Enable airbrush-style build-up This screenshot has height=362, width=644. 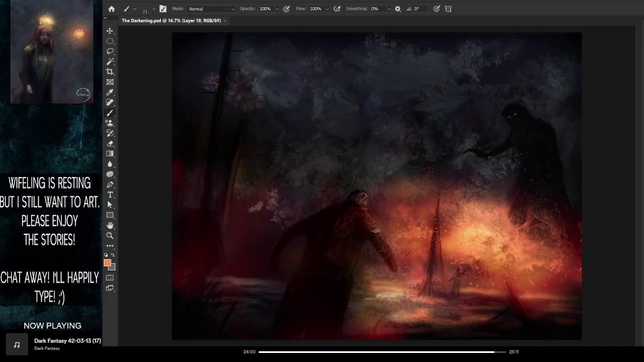pyautogui.click(x=337, y=9)
